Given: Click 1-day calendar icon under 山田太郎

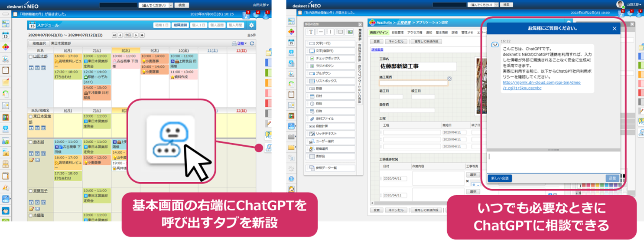Looking at the screenshot, I should click(31, 68).
